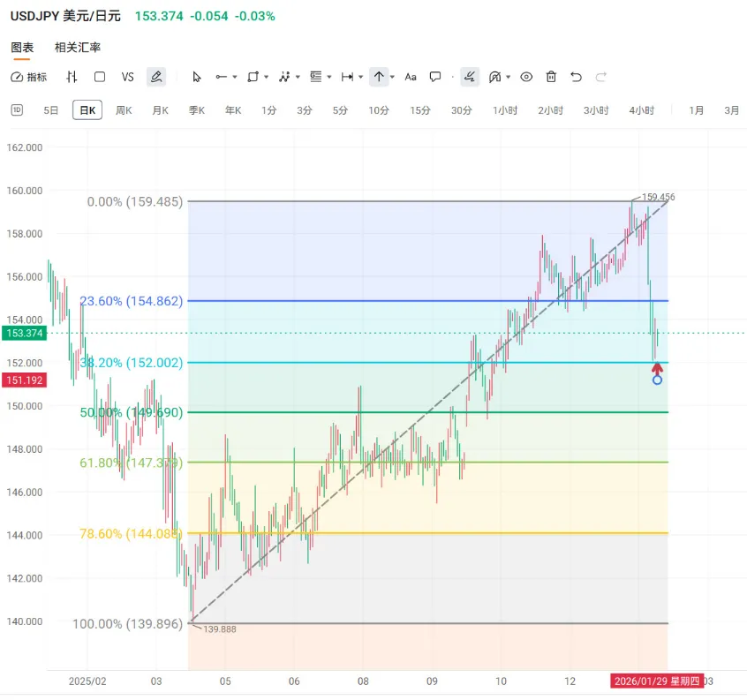Click the green 153.374 price tag on axis
Screen dimensions: 747x700
pyautogui.click(x=25, y=333)
